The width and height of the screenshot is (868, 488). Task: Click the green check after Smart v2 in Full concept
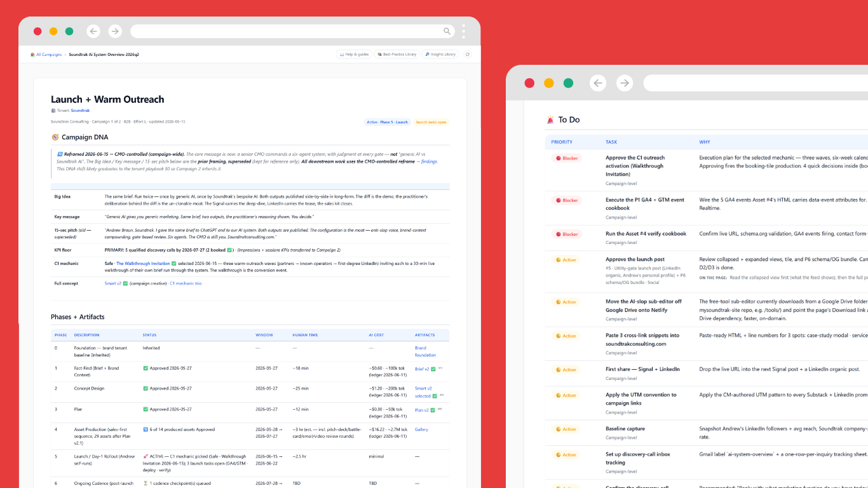pos(125,283)
